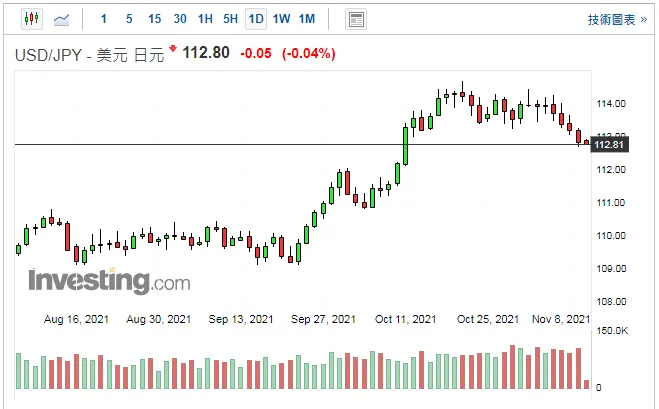Click the percent change (-0.04%)
Screen dimensions: 659x409
308,53
